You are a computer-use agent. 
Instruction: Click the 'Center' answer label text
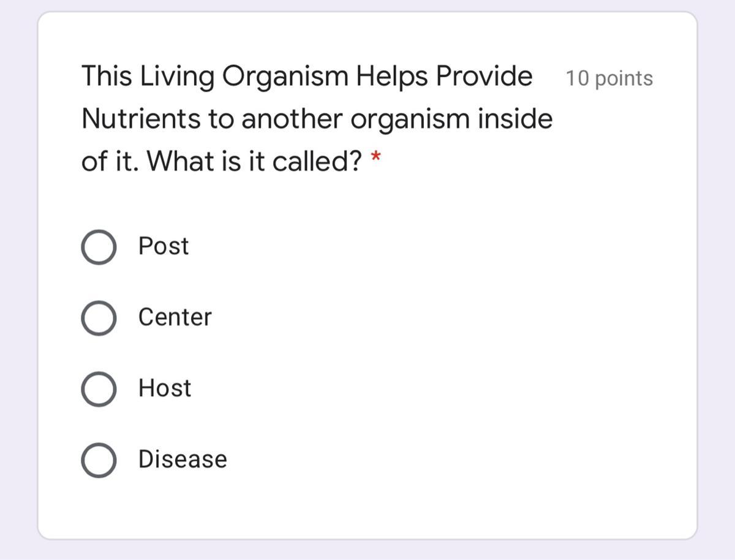(175, 317)
